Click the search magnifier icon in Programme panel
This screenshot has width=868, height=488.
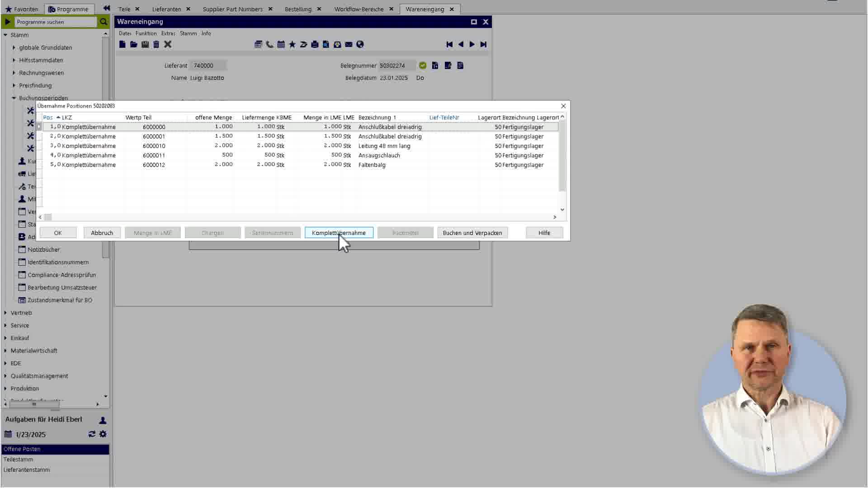tap(104, 22)
